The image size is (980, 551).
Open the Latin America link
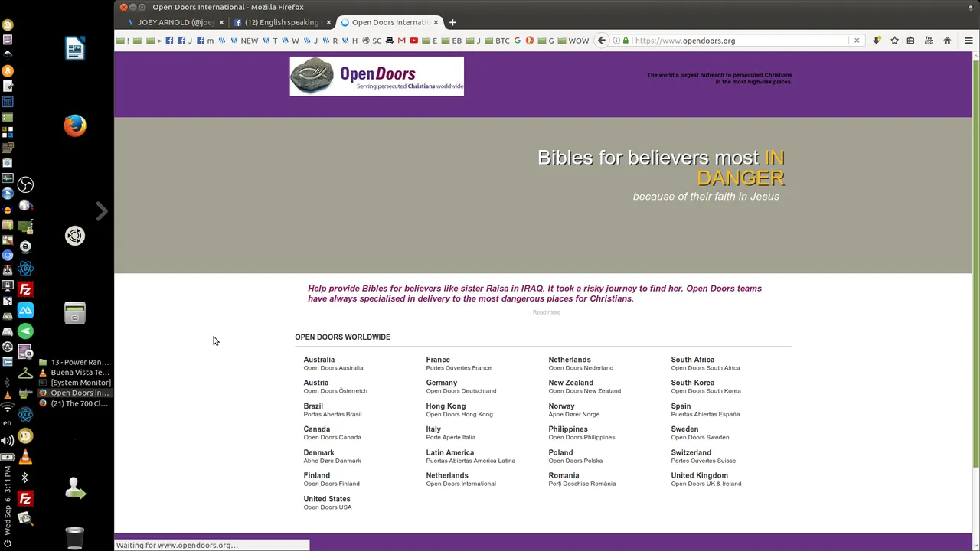click(x=450, y=452)
